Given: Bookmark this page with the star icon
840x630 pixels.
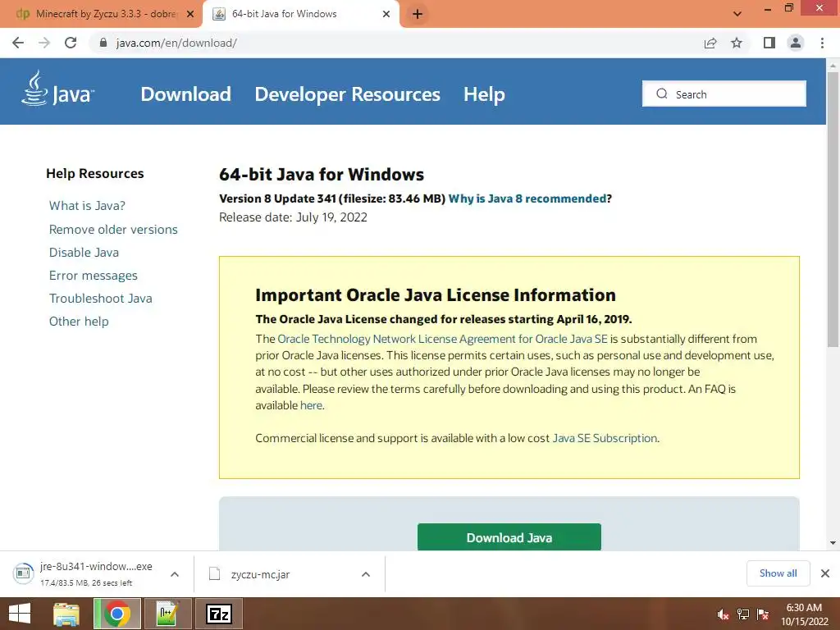Looking at the screenshot, I should coord(737,43).
